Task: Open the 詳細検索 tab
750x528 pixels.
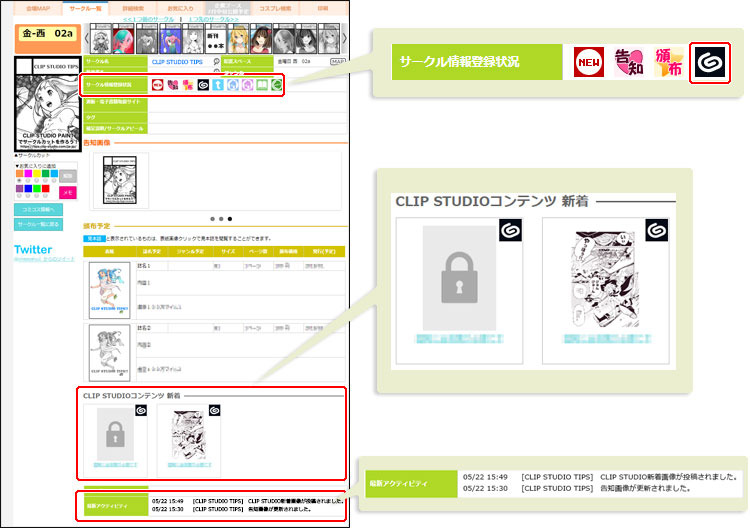Action: point(133,8)
